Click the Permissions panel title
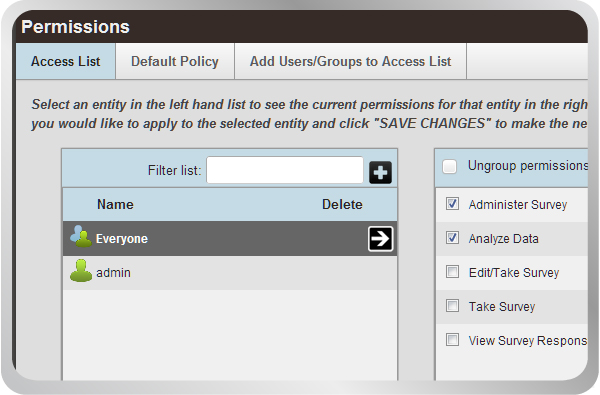The height and width of the screenshot is (395, 600). click(75, 27)
